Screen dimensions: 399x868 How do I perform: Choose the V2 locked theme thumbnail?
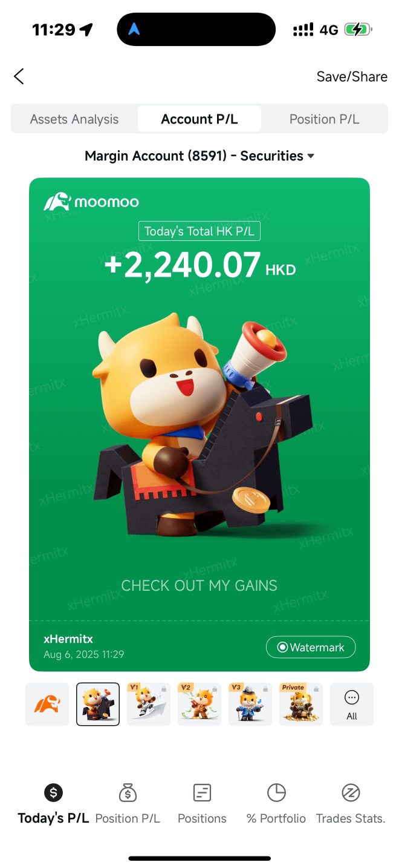[x=199, y=704]
